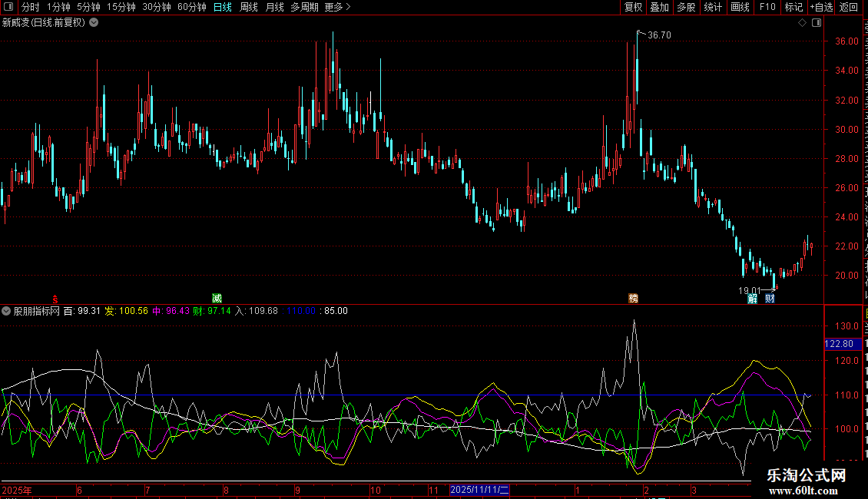Open the 多周期 multi-period view
The height and width of the screenshot is (499, 868).
pyautogui.click(x=304, y=7)
